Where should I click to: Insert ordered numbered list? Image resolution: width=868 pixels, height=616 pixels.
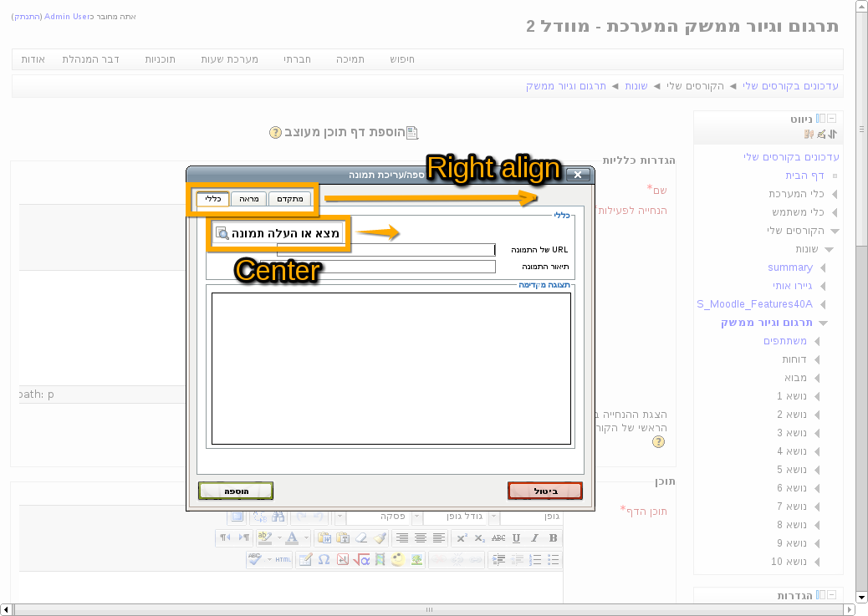(534, 560)
